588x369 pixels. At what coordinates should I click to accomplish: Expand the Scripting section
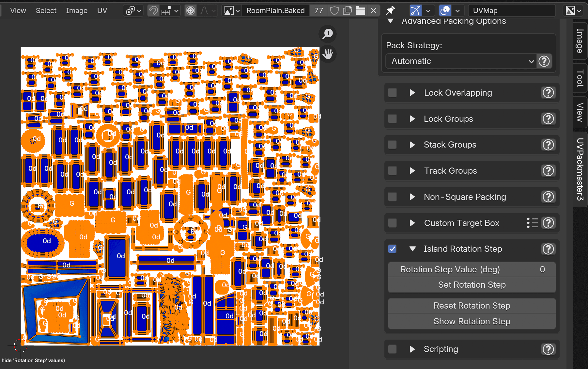412,349
